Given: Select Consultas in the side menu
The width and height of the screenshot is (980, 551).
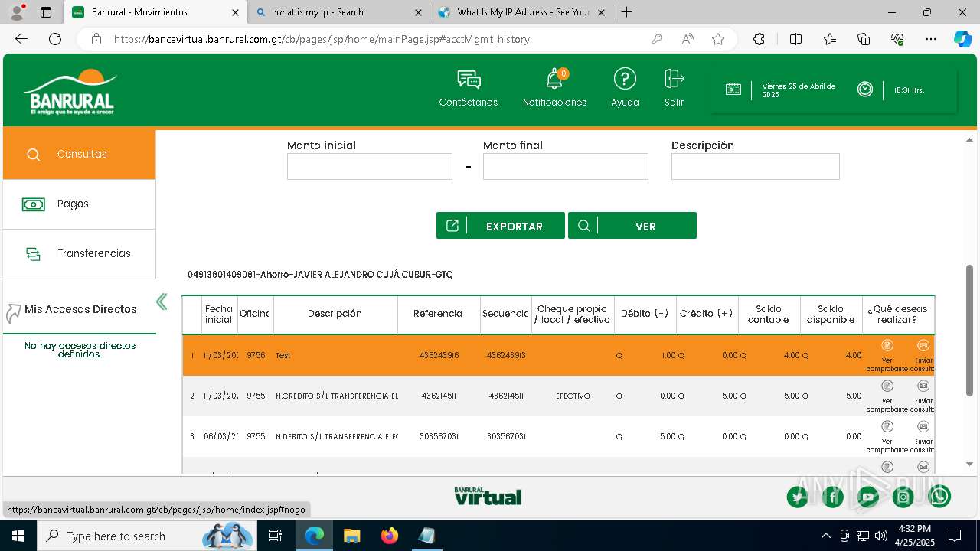Looking at the screenshot, I should point(80,155).
